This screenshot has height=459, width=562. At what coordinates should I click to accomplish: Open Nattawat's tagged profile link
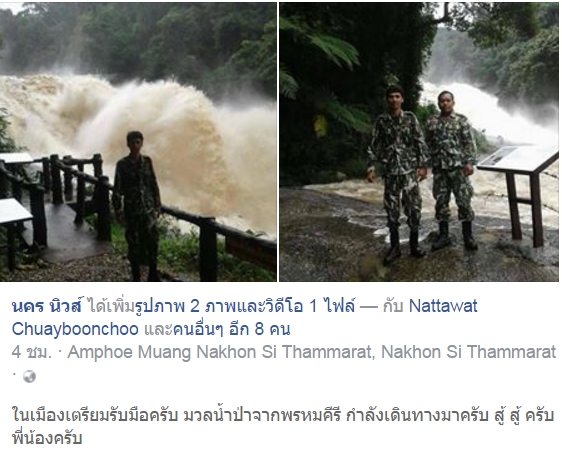443,306
